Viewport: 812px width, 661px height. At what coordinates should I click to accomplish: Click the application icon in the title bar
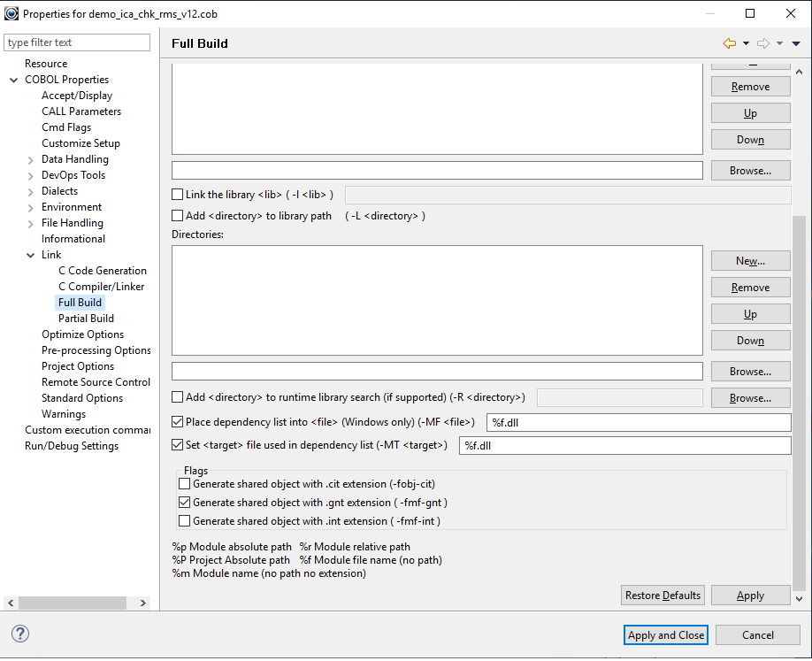[x=12, y=13]
